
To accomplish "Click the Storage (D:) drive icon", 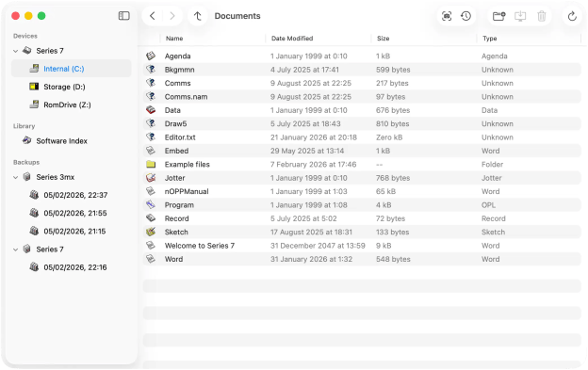I will 34,87.
